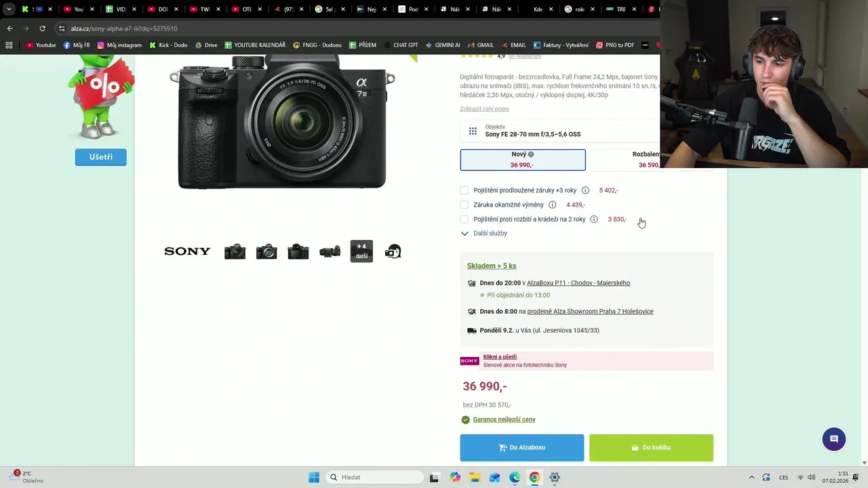Open the PŘÍJEM bookmark
The width and height of the screenshot is (868, 488).
click(x=363, y=45)
